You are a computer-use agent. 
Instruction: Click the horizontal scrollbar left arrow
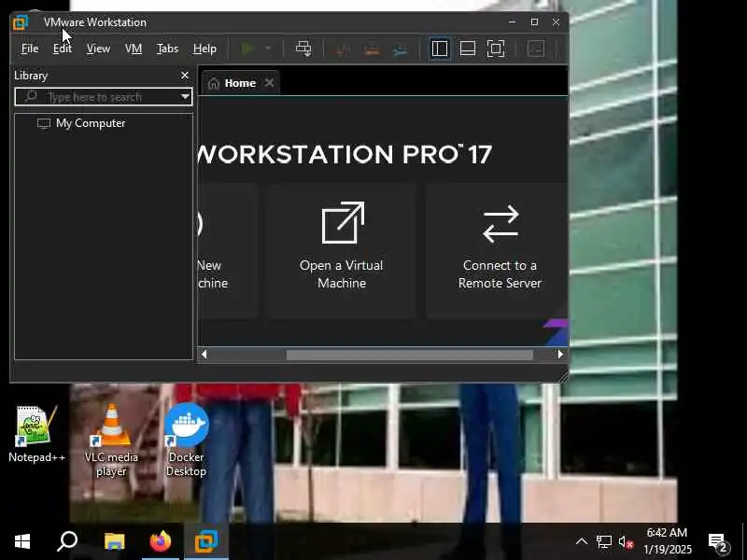(x=204, y=355)
